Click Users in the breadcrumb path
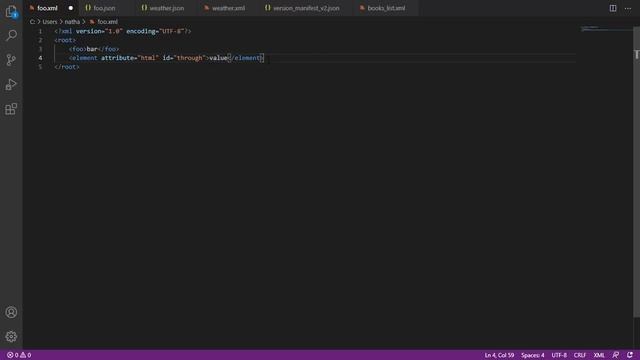 (50, 22)
